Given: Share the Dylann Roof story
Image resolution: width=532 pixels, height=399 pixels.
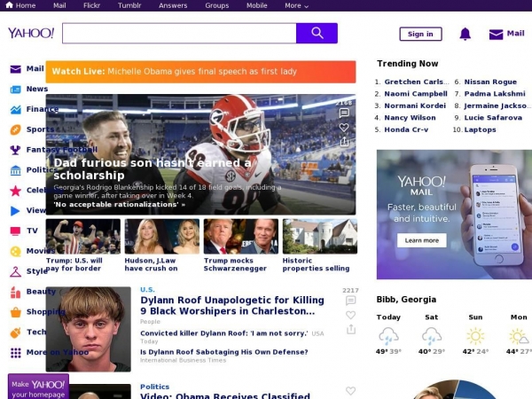Looking at the screenshot, I should 351,329.
